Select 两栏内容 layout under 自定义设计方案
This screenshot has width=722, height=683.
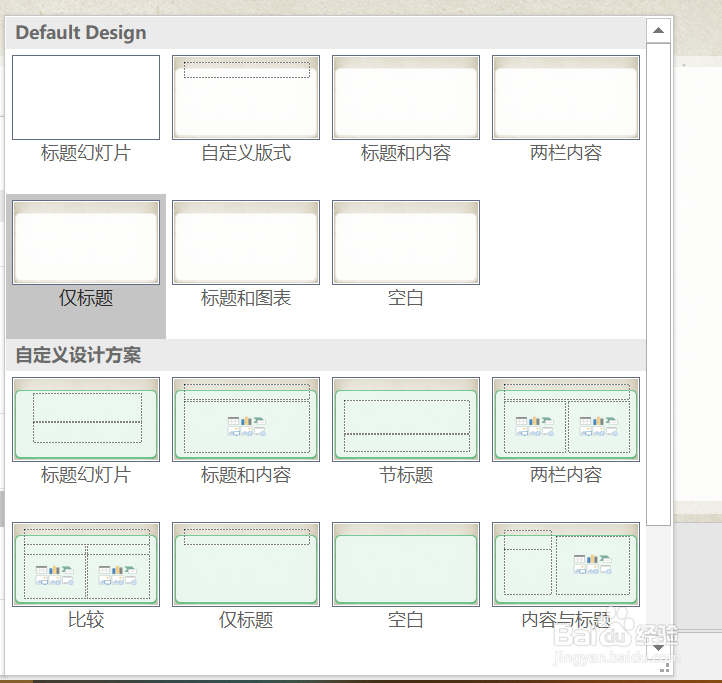566,419
